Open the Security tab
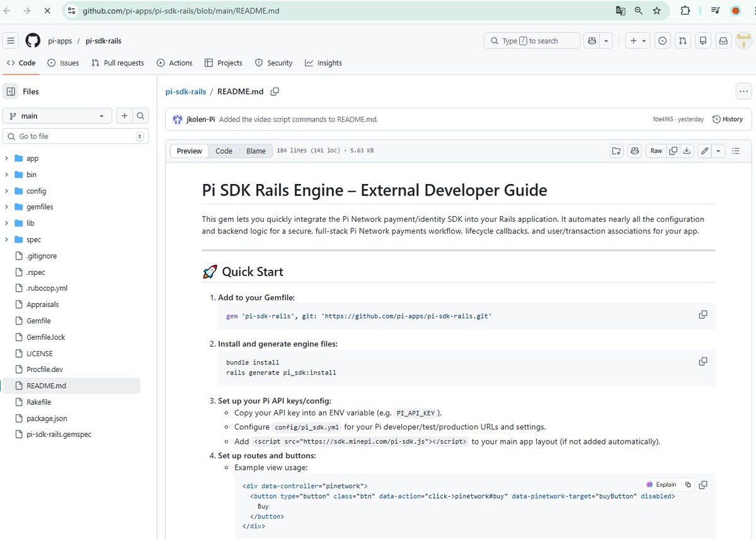Image resolution: width=756 pixels, height=539 pixels. click(274, 63)
